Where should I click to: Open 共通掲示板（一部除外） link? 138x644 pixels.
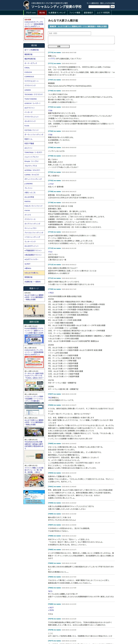pos(34,282)
